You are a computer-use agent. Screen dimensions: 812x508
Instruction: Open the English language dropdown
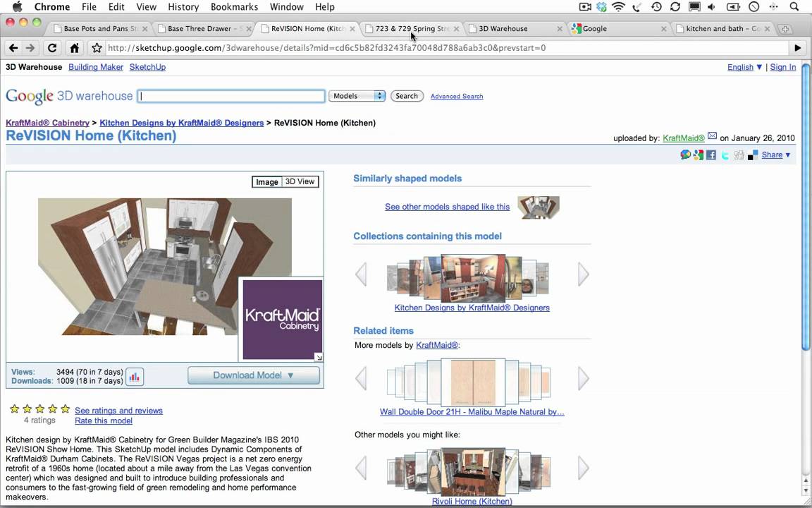coord(744,67)
